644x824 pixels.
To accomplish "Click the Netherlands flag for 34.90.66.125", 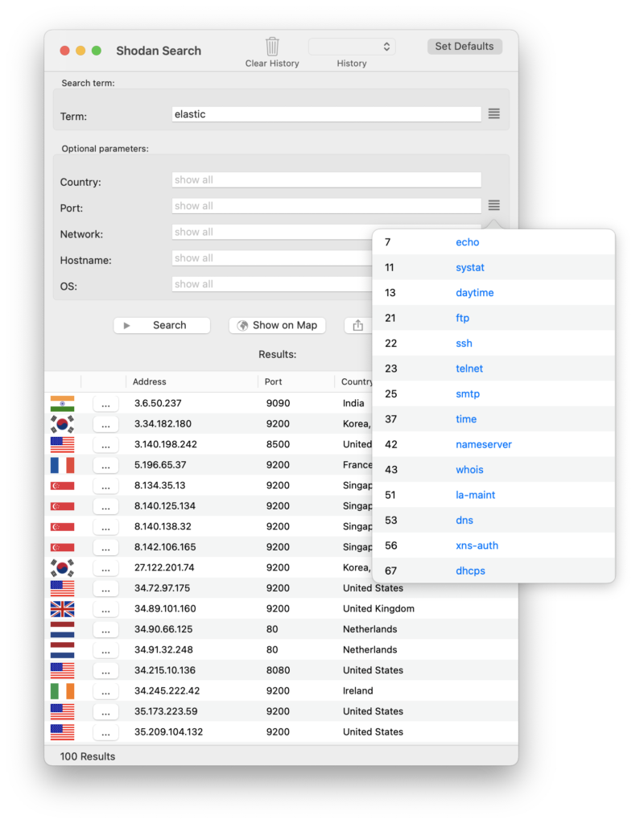I will 62,629.
